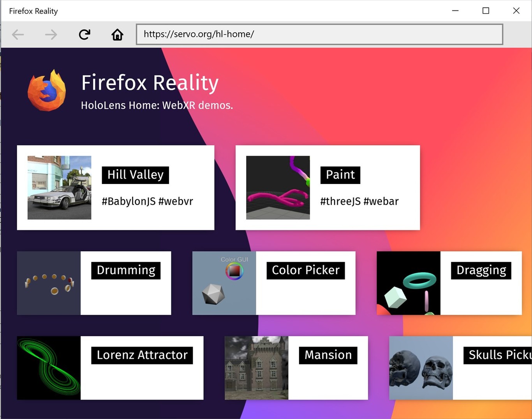The width and height of the screenshot is (532, 419).
Task: Click the #threeJS hashtag under Paint
Action: 340,201
